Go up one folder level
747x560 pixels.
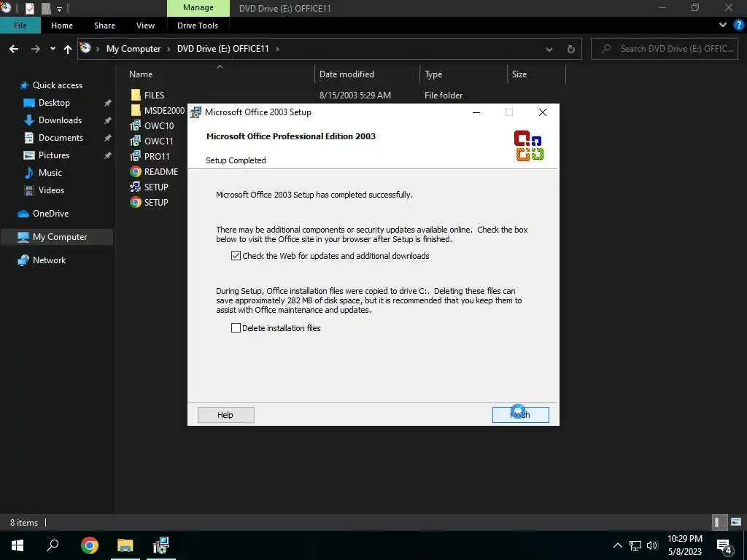click(x=68, y=49)
